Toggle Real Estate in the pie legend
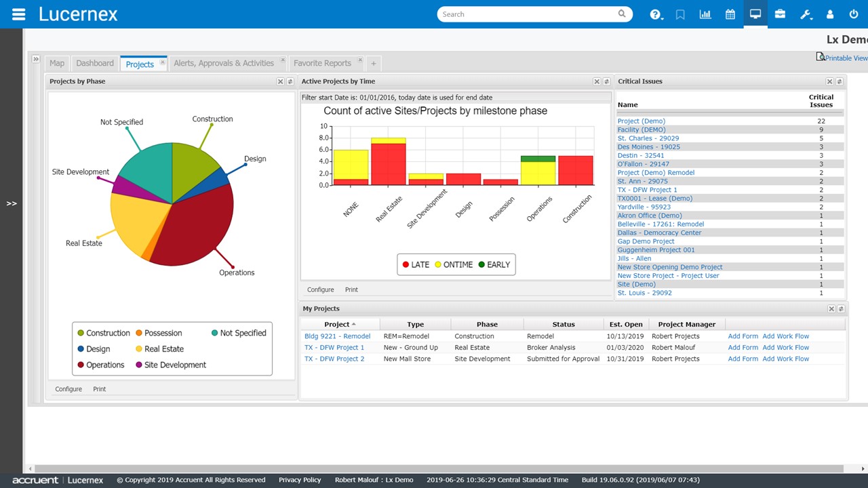Viewport: 868px width, 488px height. 159,349
